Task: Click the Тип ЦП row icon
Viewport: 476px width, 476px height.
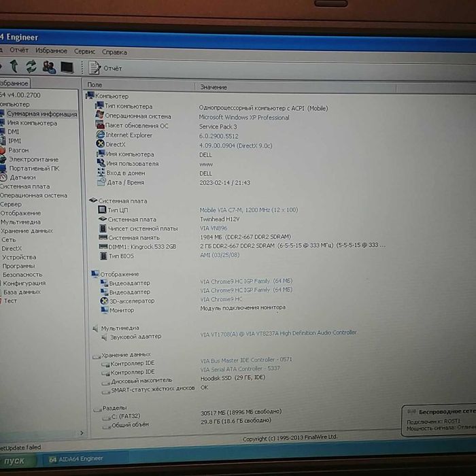Action: 102,209
